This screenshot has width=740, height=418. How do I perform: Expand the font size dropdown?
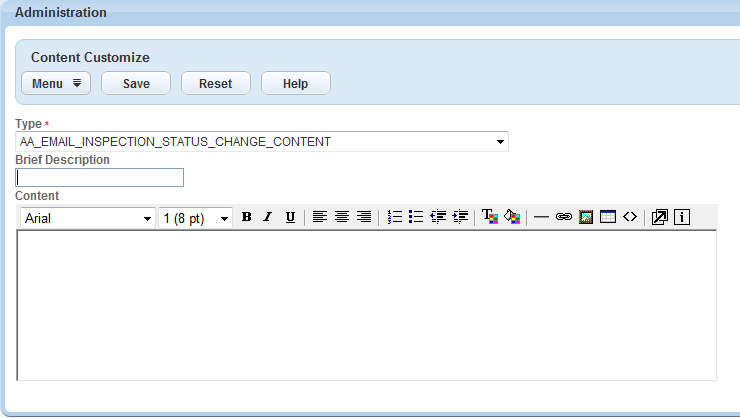(224, 218)
